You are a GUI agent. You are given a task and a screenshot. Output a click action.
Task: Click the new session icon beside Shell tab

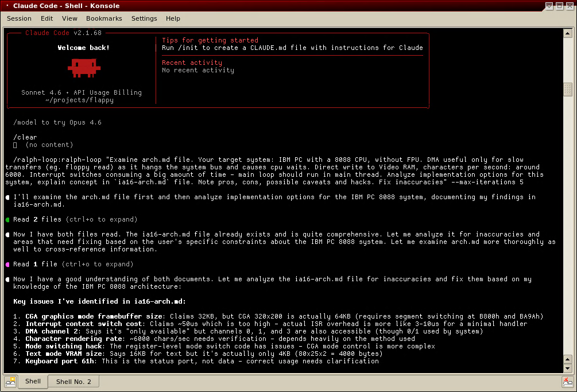coord(10,382)
